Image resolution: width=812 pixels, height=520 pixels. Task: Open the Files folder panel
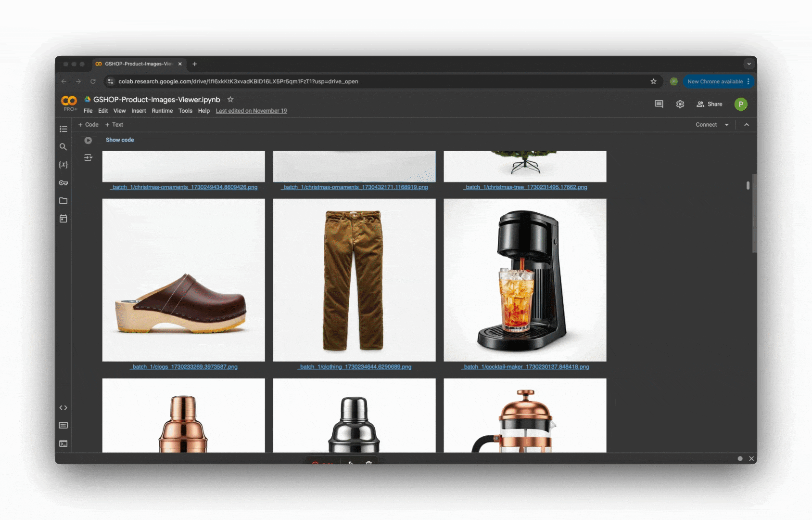pyautogui.click(x=63, y=201)
